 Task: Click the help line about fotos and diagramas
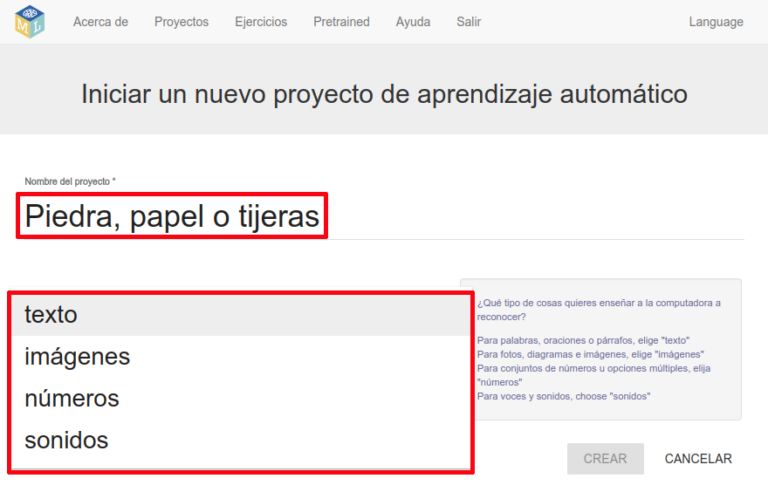tap(590, 354)
